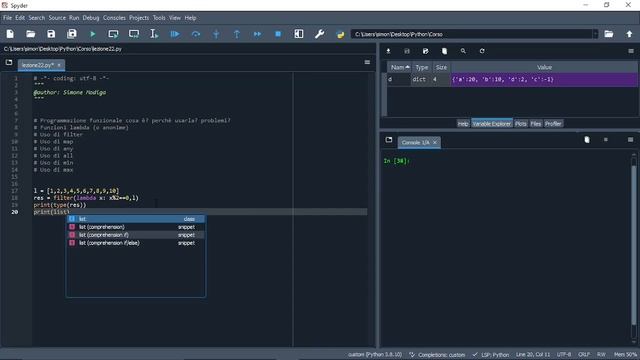This screenshot has height=360, width=640.
Task: Click debugger step into icon
Action: (x=216, y=34)
